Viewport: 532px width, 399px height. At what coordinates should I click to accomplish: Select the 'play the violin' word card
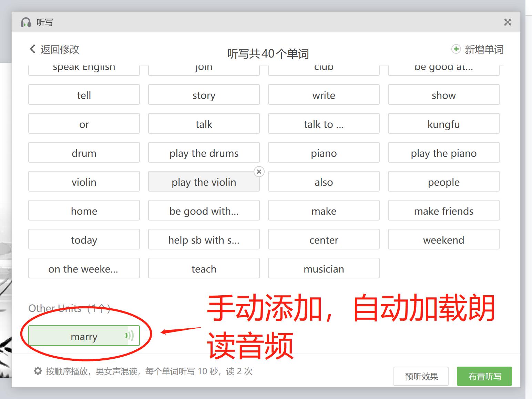point(204,181)
